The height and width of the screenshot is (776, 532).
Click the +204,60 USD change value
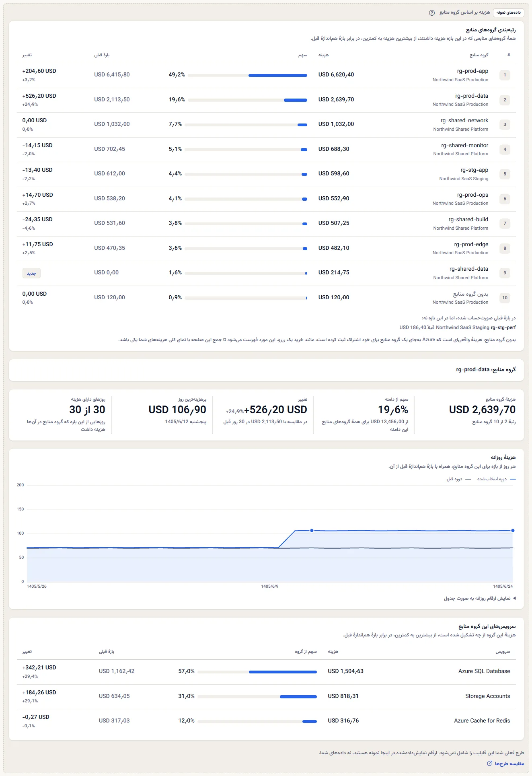(x=39, y=71)
